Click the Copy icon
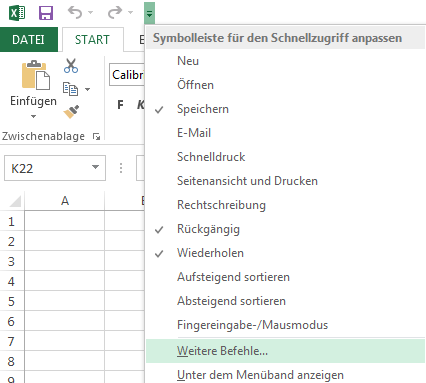Viewport: 426px width, 383px height. (x=70, y=89)
